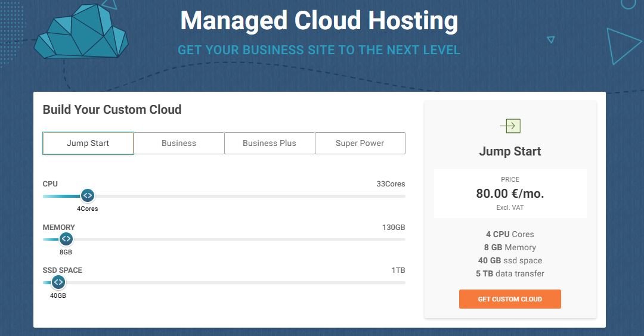
Task: Click the SSD Space slider handle
Action: [x=58, y=282]
